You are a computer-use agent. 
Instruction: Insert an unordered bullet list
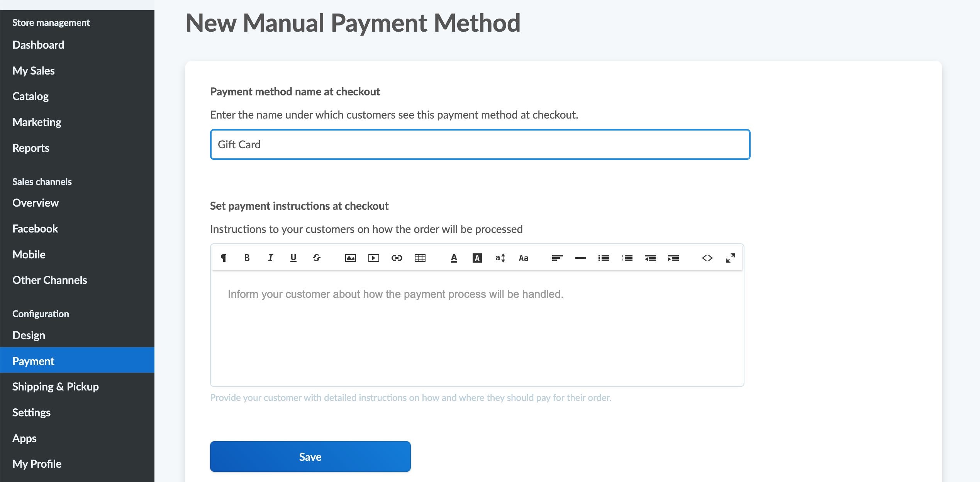604,258
